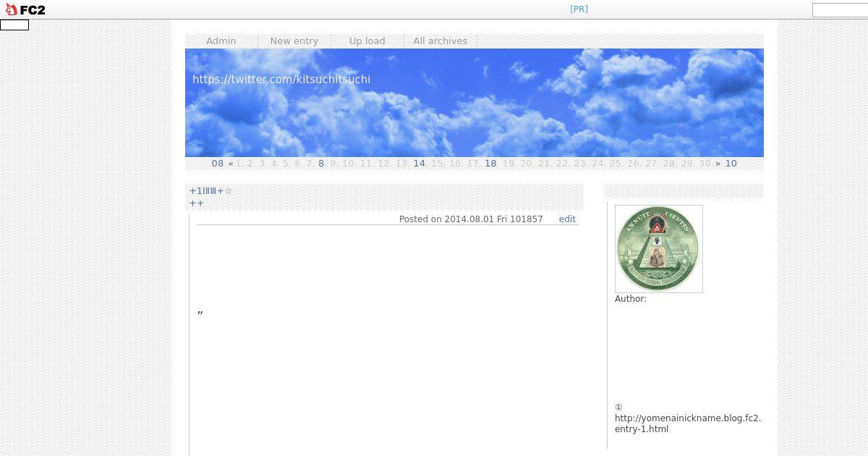Click gray calendar day 26
Viewport: 868px width, 456px height.
click(x=633, y=164)
